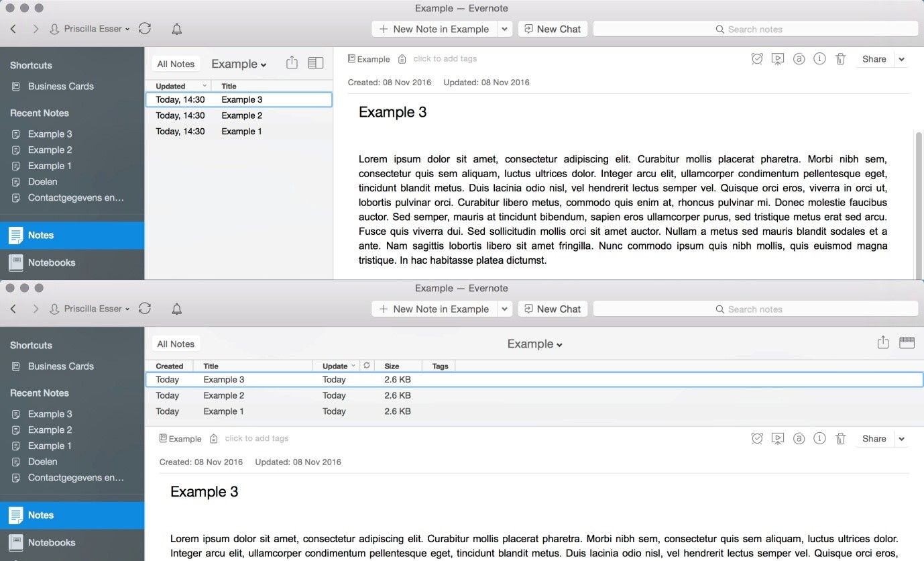The image size is (924, 561).
Task: Open the Notebooks section in the top window sidebar
Action: click(x=52, y=262)
